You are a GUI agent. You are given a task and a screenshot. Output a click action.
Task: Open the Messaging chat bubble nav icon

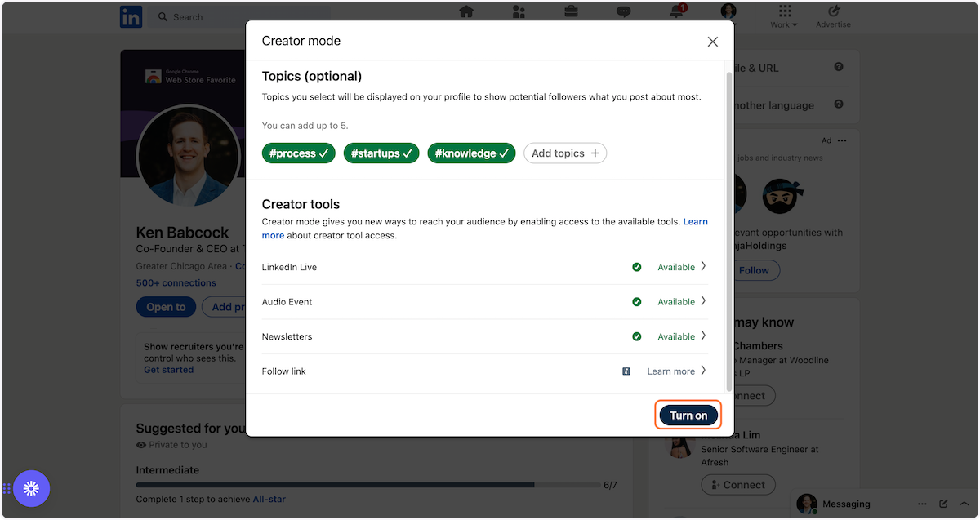click(x=624, y=11)
